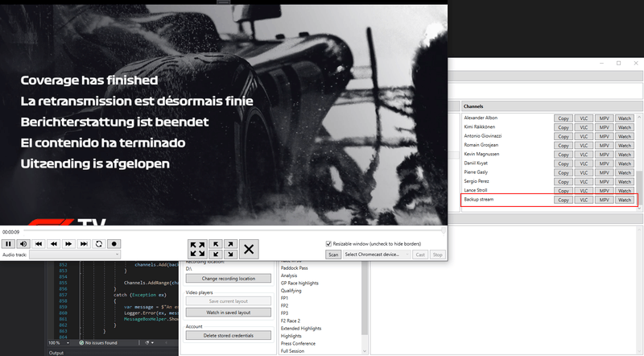Click the skip-to-start rewind icon
This screenshot has height=356, width=644.
click(39, 244)
